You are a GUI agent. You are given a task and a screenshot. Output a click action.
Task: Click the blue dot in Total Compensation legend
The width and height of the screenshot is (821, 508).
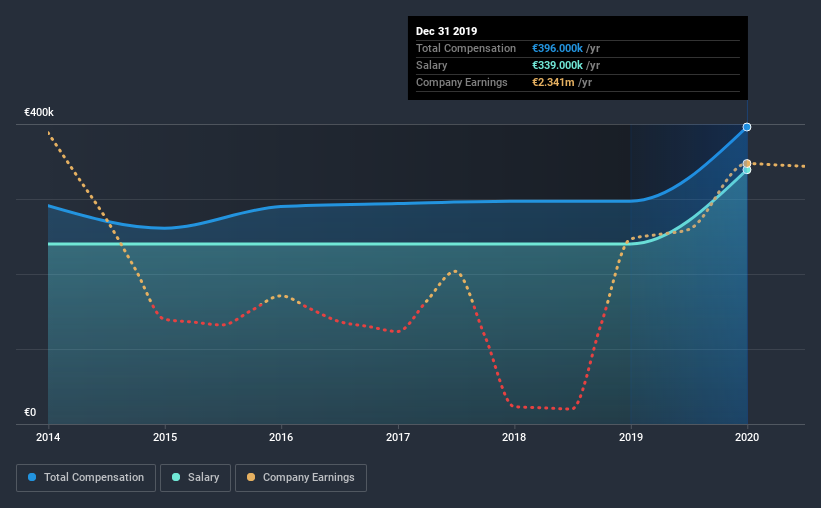[32, 477]
